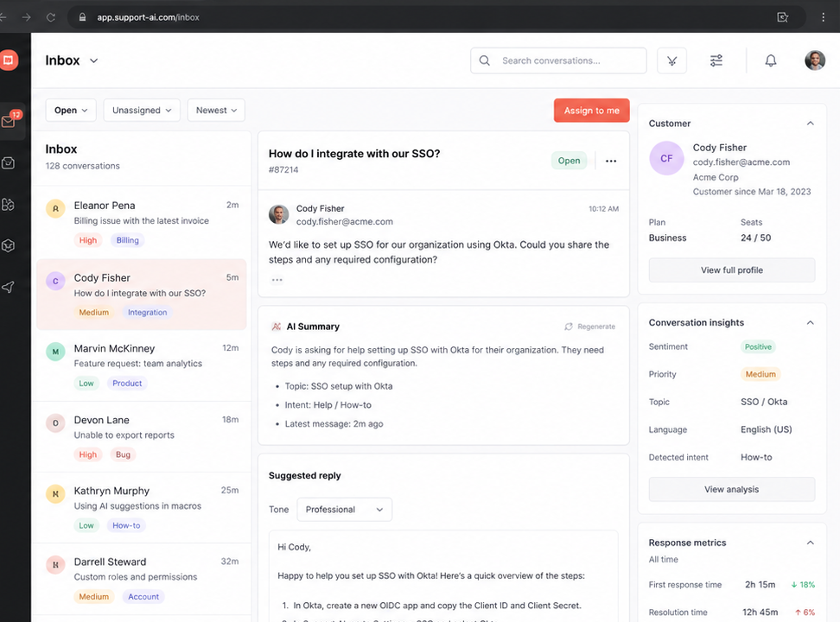This screenshot has height=622, width=840.
Task: Click the site lock icon in address bar
Action: click(82, 17)
